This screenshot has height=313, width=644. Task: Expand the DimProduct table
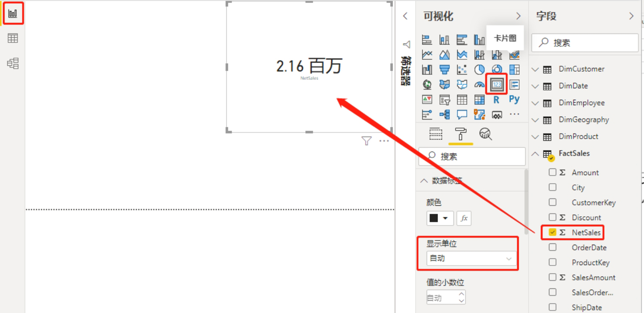(x=535, y=137)
